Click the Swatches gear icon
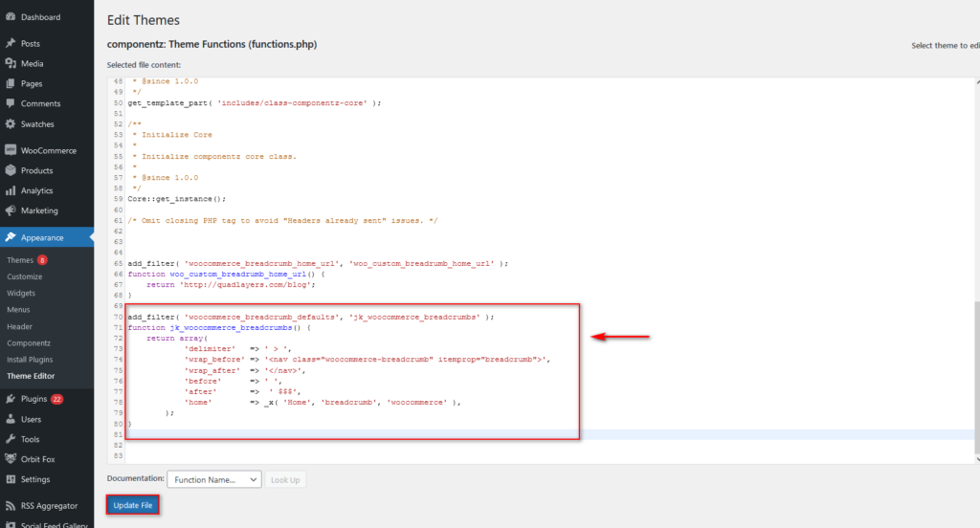The image size is (980, 528). (x=11, y=123)
